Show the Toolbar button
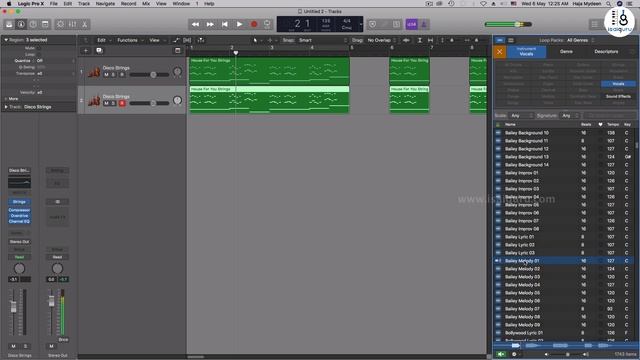640x360 pixels. click(45, 24)
